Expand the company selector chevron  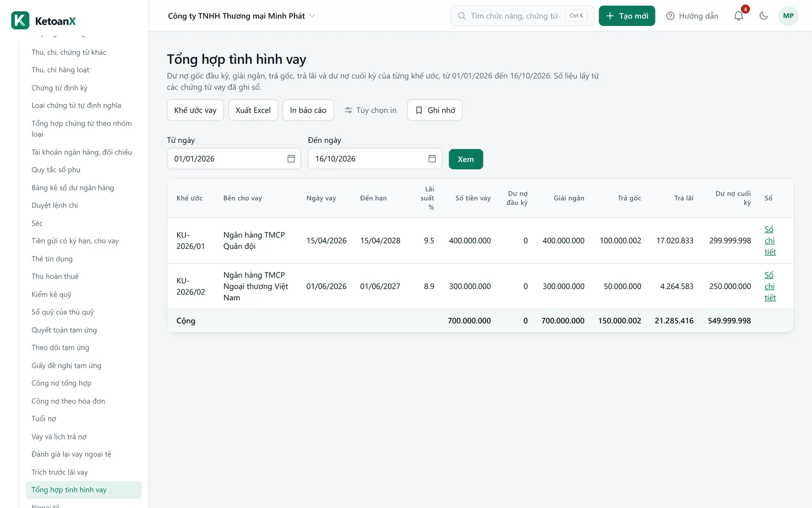click(313, 16)
